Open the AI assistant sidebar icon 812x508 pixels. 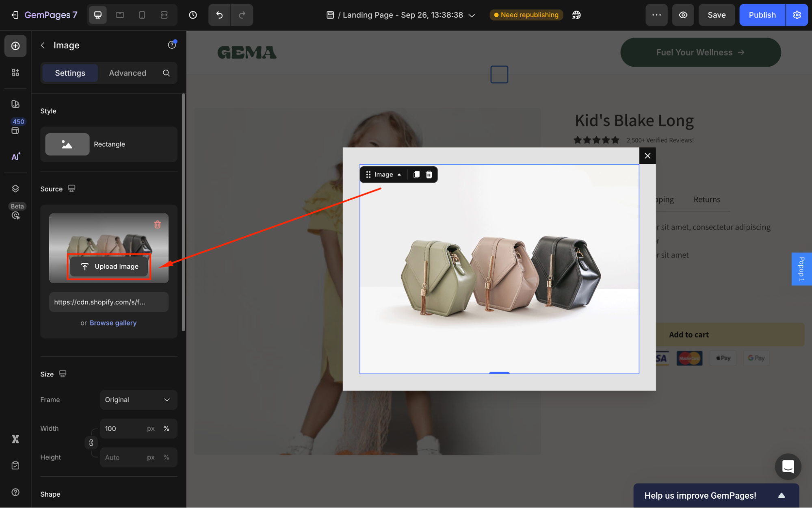coord(15,156)
